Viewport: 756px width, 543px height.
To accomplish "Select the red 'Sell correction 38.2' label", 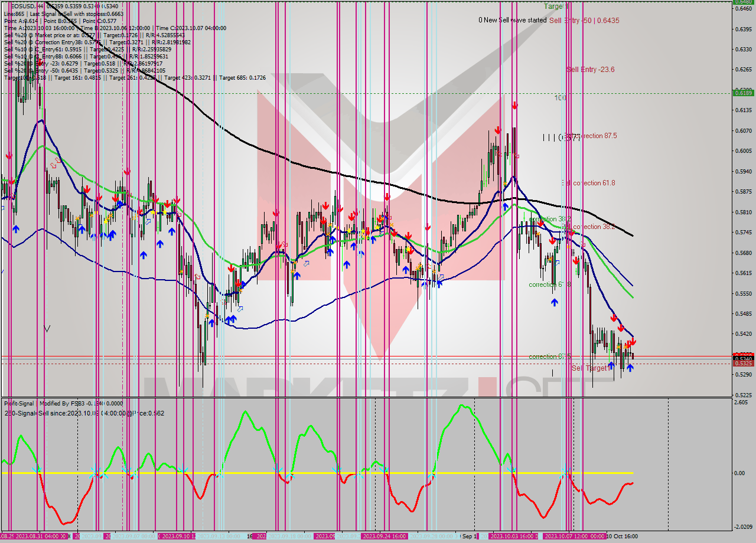I will [589, 227].
